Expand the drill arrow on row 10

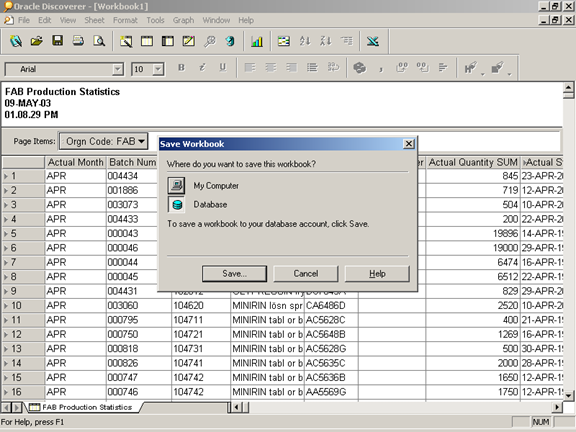[x=6, y=306]
